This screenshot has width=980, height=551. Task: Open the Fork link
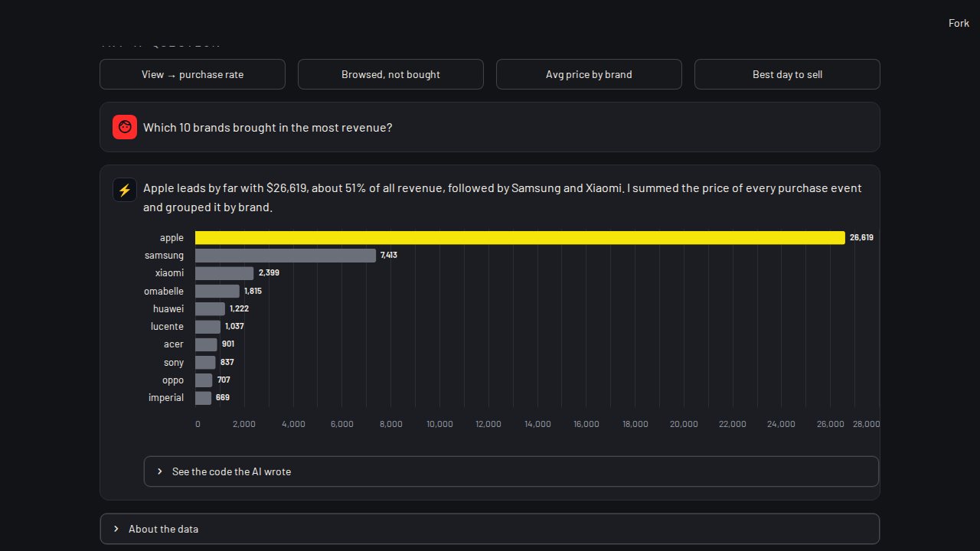[x=959, y=23]
